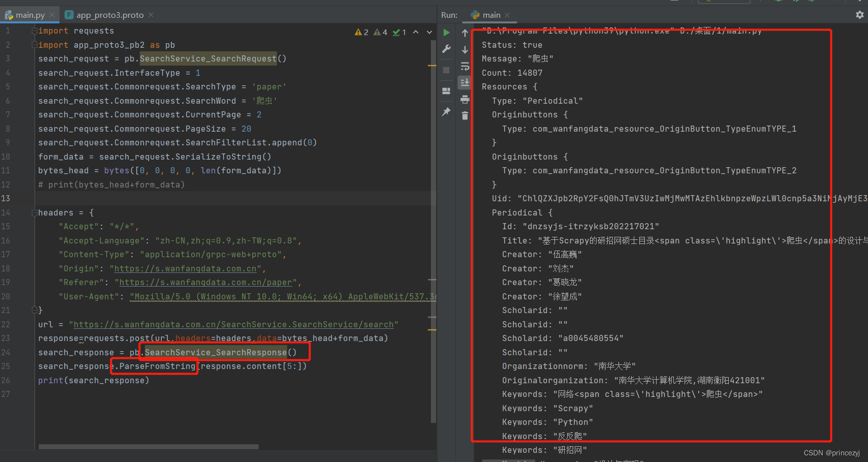Clear all console output trash icon
This screenshot has height=462, width=868.
pos(465,116)
